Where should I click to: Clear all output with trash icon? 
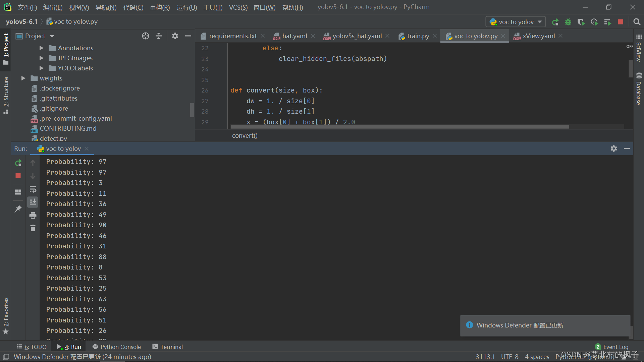tap(33, 228)
